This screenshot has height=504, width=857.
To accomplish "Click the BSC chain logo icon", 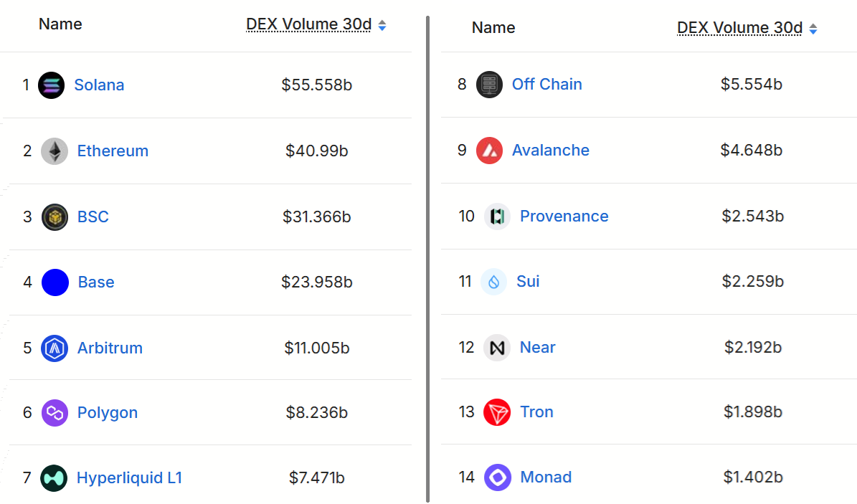I will [55, 217].
